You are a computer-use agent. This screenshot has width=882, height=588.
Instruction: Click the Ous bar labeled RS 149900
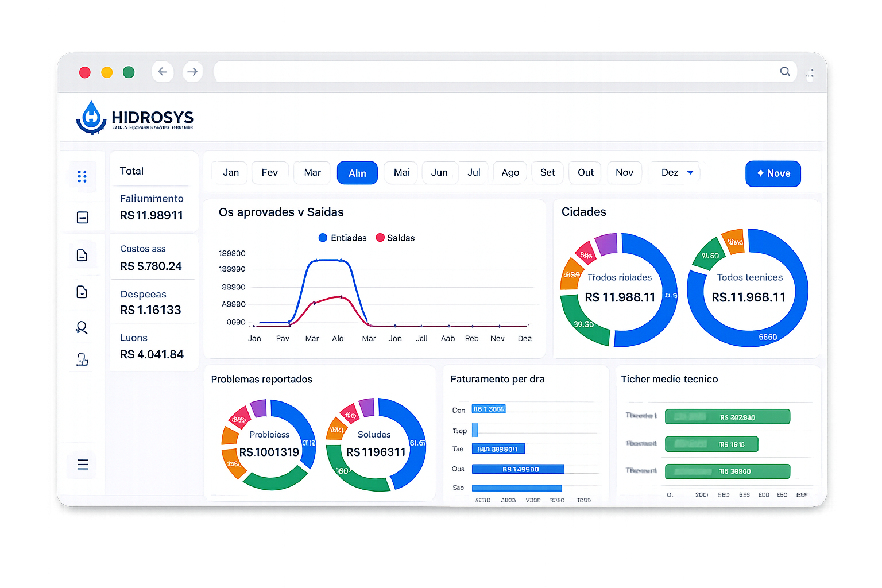[x=518, y=469]
